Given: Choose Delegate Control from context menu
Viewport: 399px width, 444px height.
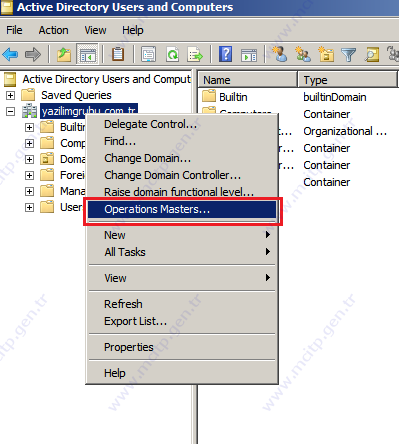Looking at the screenshot, I should click(182, 124).
